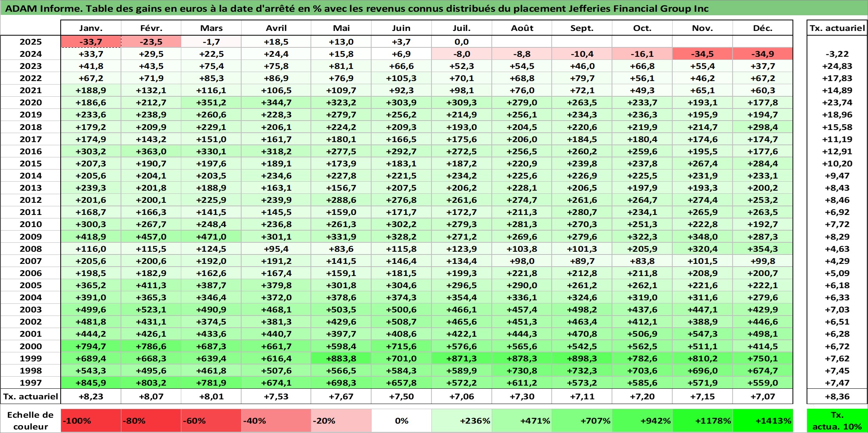Select the +280,7 cell for September 2011

(x=582, y=212)
